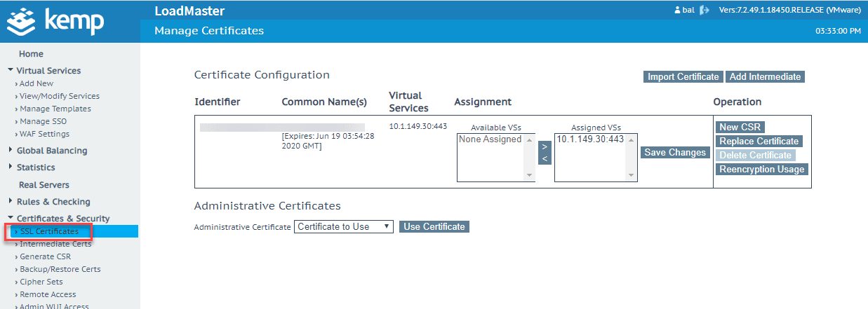Click the logout icon in header
This screenshot has width=868, height=309.
(705, 11)
